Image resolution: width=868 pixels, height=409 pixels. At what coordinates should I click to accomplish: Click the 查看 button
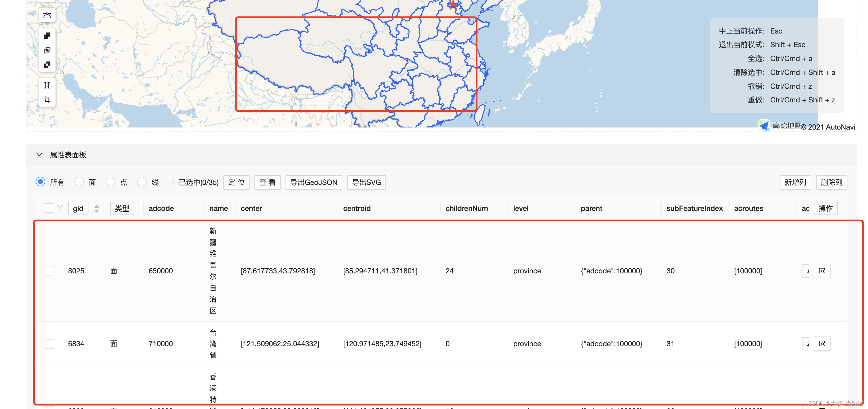[x=267, y=182]
